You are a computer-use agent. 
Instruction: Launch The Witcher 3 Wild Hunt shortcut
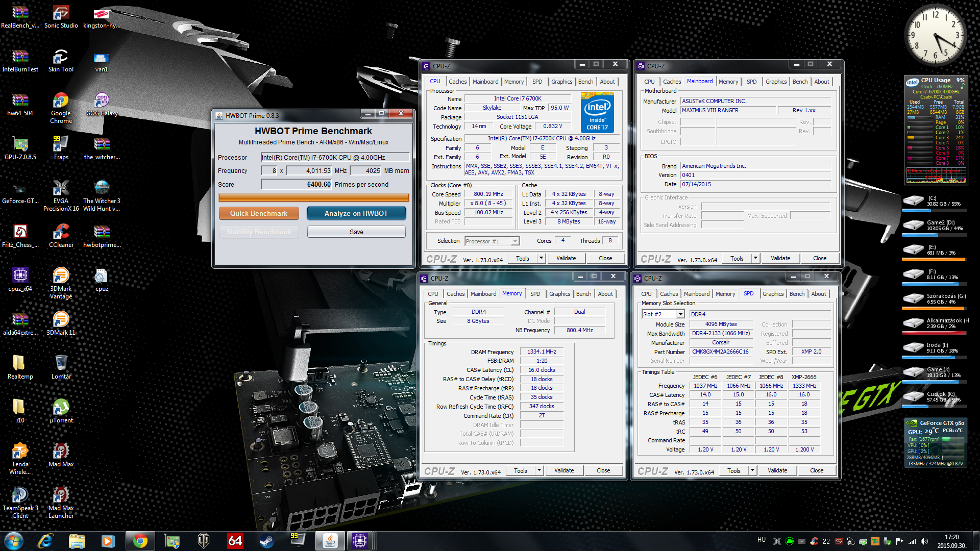[102, 196]
